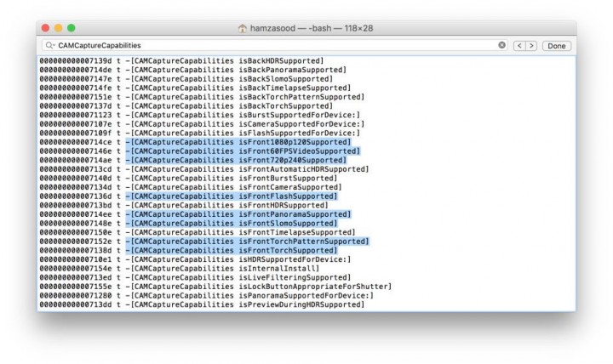
Task: Clear the search field with the x icon
Action: (x=501, y=45)
